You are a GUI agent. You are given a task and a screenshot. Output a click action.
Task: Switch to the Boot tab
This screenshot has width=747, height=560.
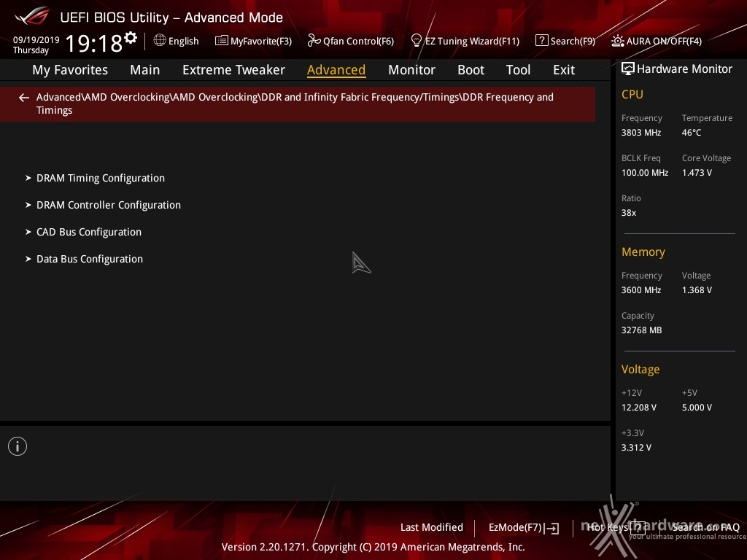click(x=471, y=70)
